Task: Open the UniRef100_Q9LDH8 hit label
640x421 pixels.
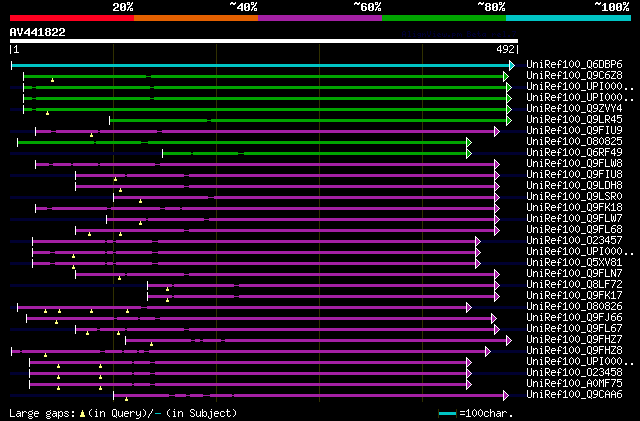Action: (574, 186)
